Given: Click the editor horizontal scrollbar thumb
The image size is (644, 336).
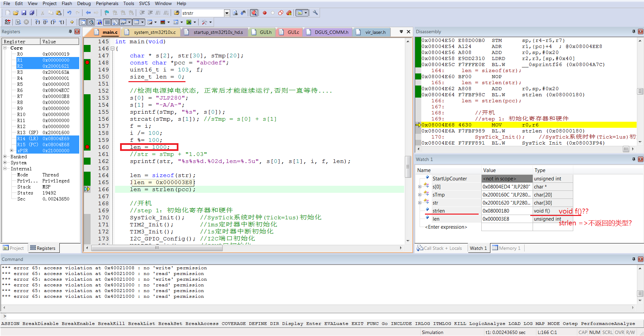Looking at the screenshot, I should coord(157,248).
